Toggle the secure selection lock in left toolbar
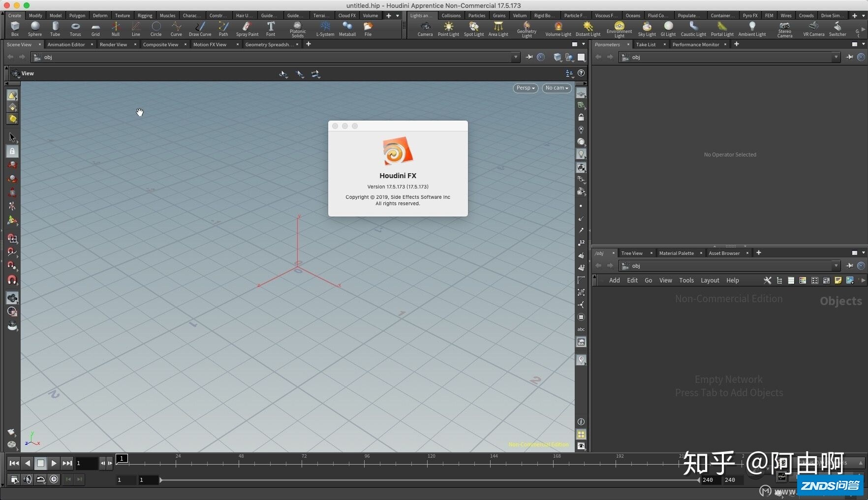Viewport: 868px width, 500px height. [x=12, y=151]
